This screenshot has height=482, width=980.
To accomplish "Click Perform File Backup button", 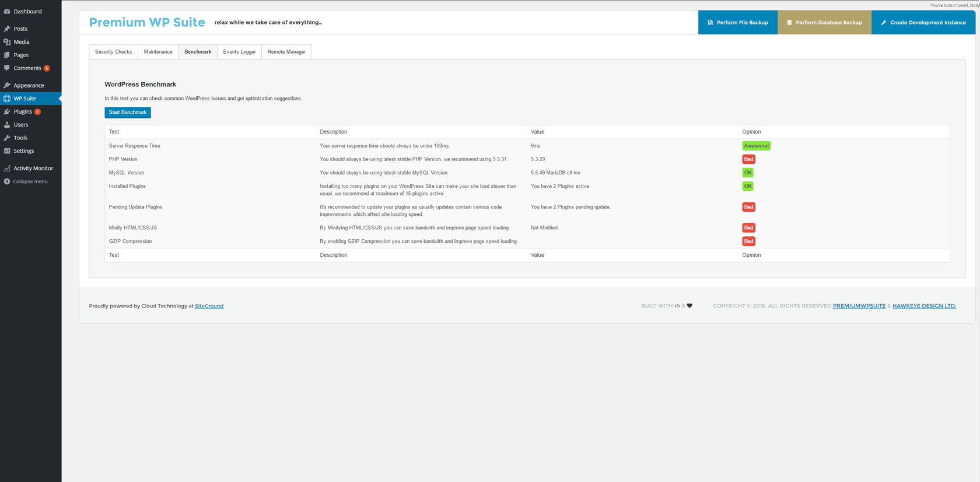I will click(x=737, y=22).
